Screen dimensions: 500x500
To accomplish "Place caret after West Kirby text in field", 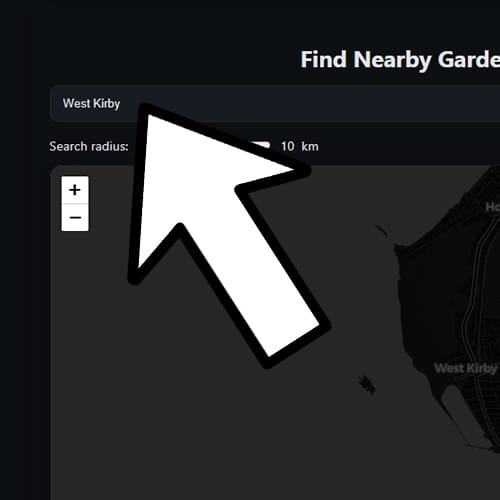I will click(121, 103).
